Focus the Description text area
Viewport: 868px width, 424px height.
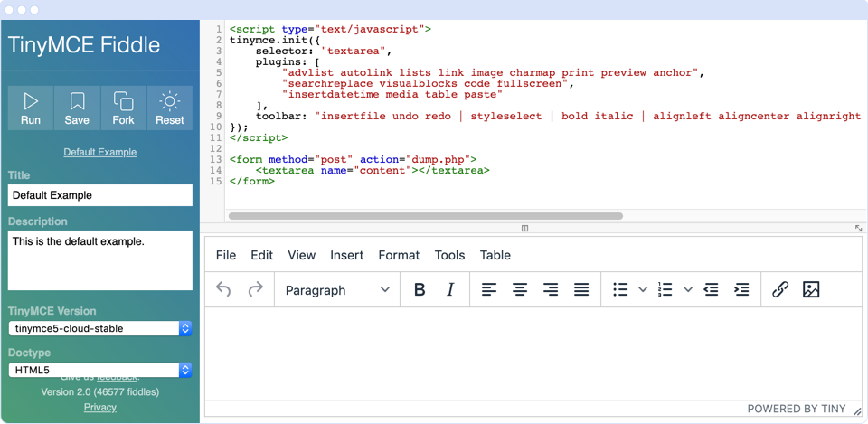tap(100, 260)
